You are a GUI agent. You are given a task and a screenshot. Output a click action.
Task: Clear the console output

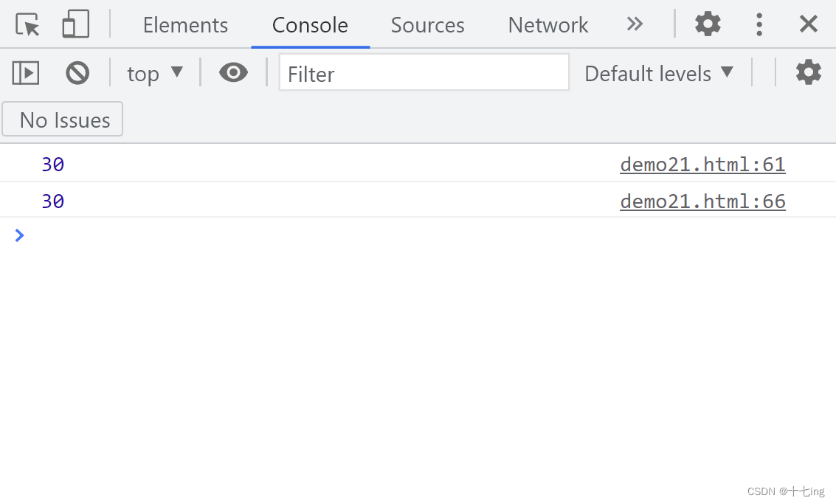point(77,73)
